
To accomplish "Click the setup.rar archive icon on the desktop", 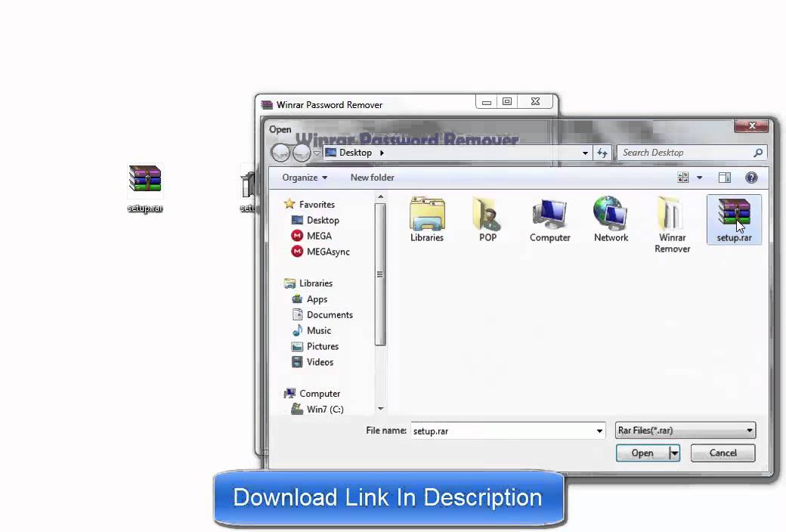I will pyautogui.click(x=145, y=188).
